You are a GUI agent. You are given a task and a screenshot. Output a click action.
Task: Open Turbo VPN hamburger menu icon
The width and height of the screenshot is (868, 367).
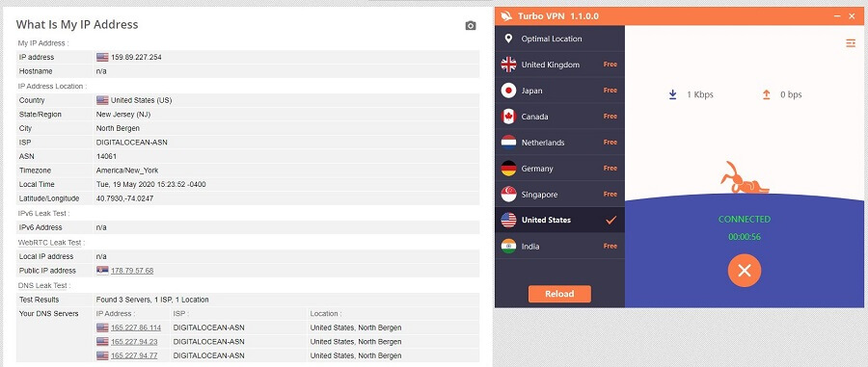click(851, 43)
